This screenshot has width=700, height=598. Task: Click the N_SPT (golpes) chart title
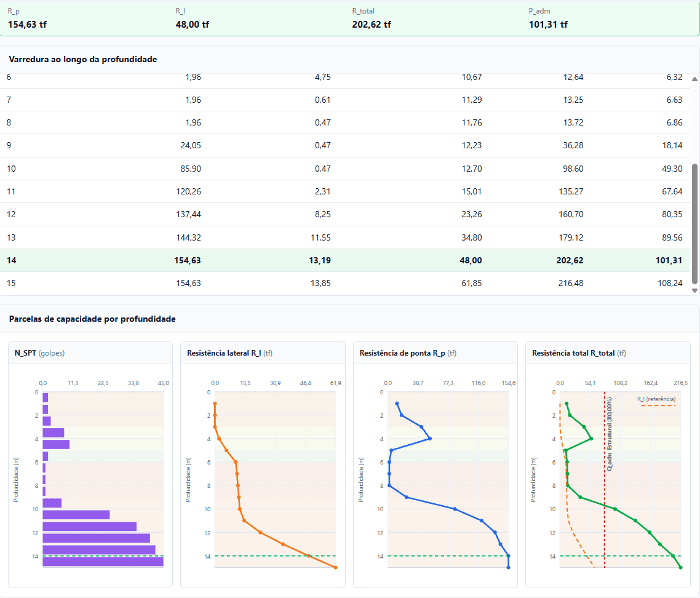40,353
